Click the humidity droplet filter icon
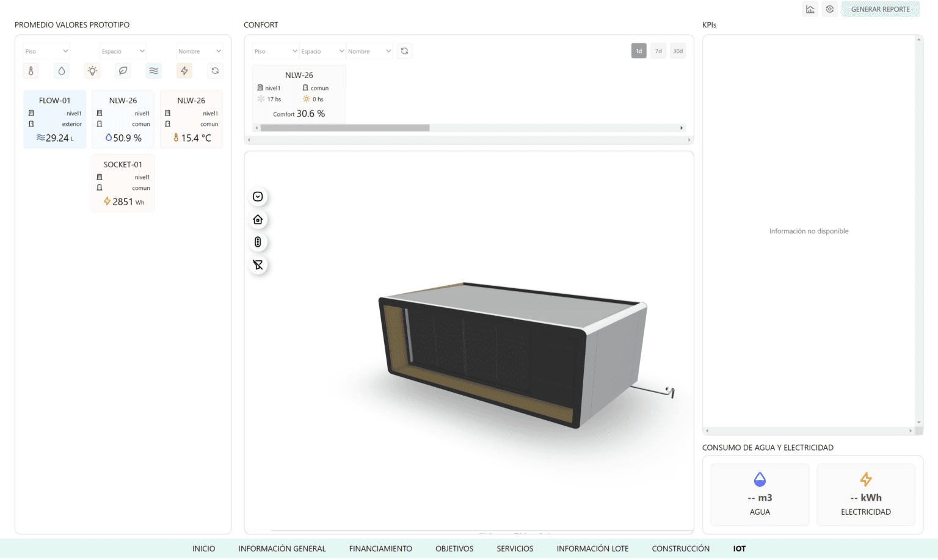The height and width of the screenshot is (560, 938). click(x=62, y=71)
